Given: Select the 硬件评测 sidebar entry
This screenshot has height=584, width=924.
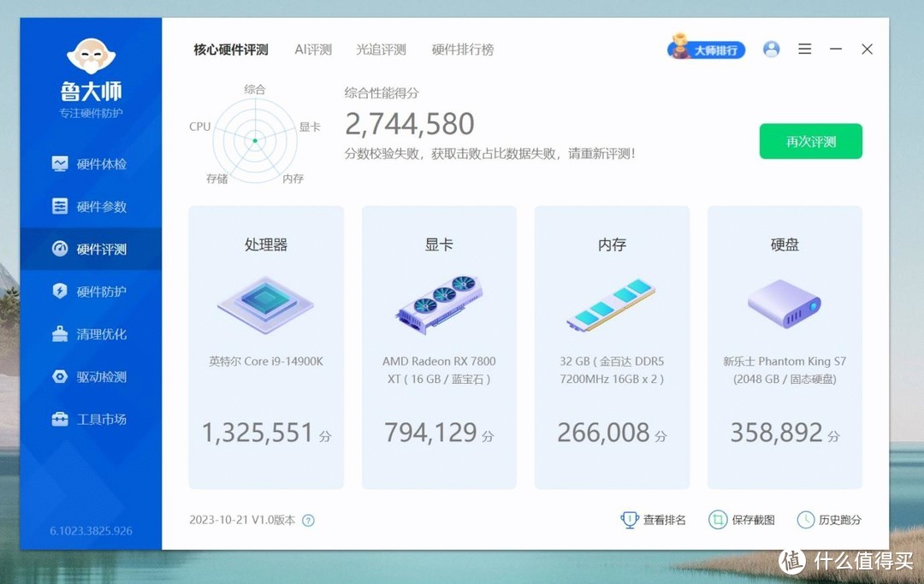Looking at the screenshot, I should tap(91, 249).
